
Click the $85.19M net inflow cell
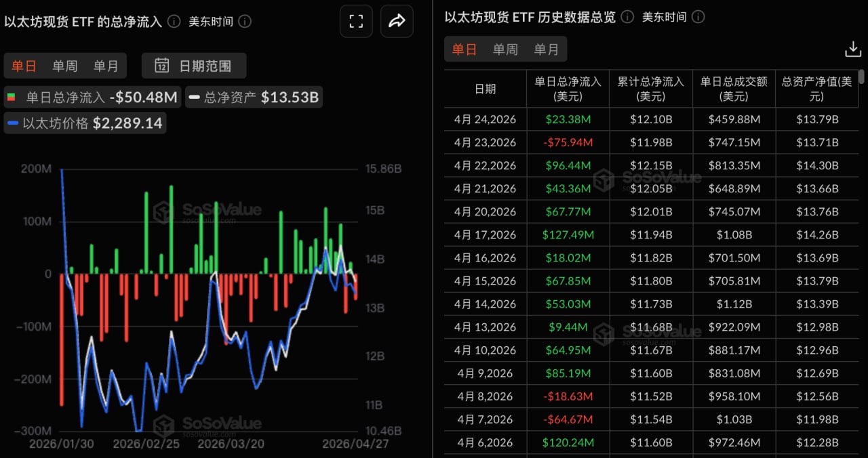pos(568,373)
